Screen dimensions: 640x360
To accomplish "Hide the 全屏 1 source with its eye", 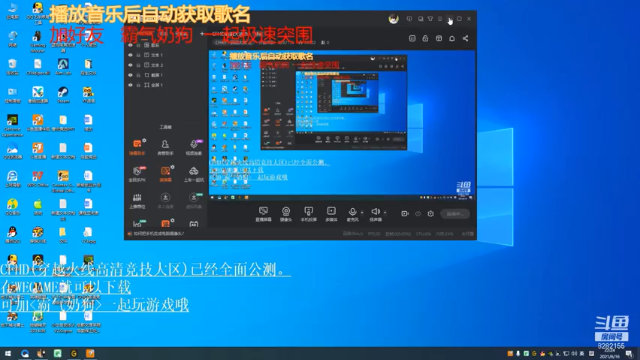I will 130,85.
